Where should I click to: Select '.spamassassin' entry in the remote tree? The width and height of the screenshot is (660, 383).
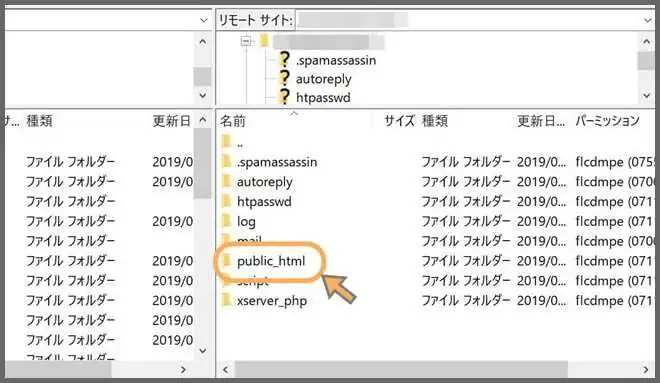click(336, 61)
